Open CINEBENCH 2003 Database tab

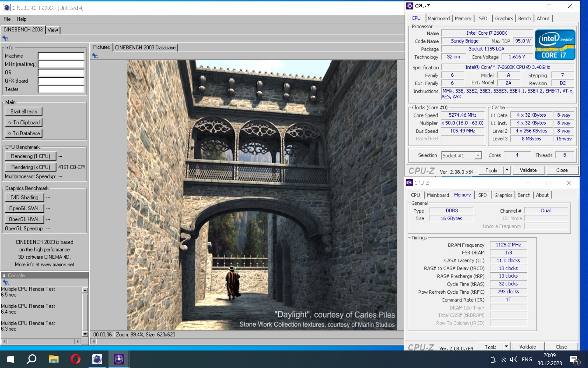(x=145, y=47)
